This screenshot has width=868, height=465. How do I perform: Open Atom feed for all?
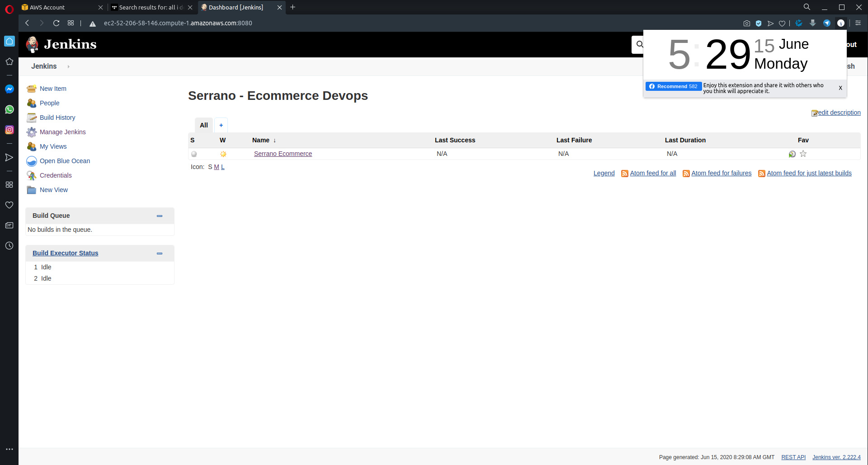[653, 173]
